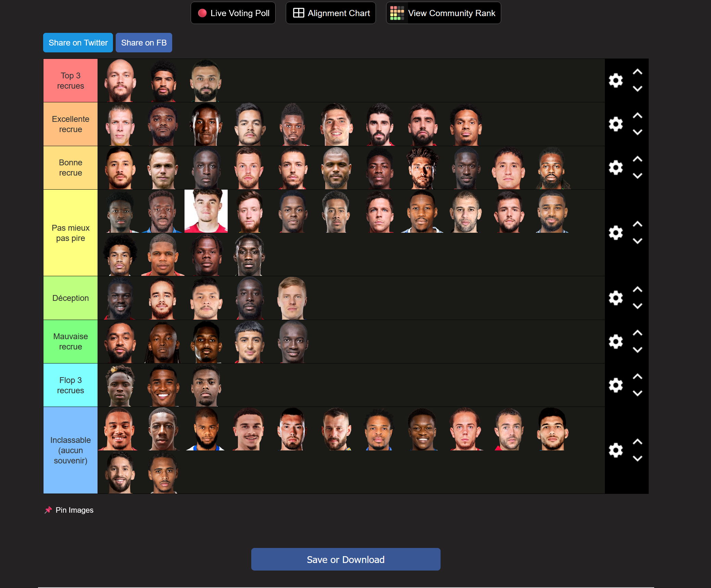711x588 pixels.
Task: Open settings gear for Excellente recrue row
Action: click(615, 124)
